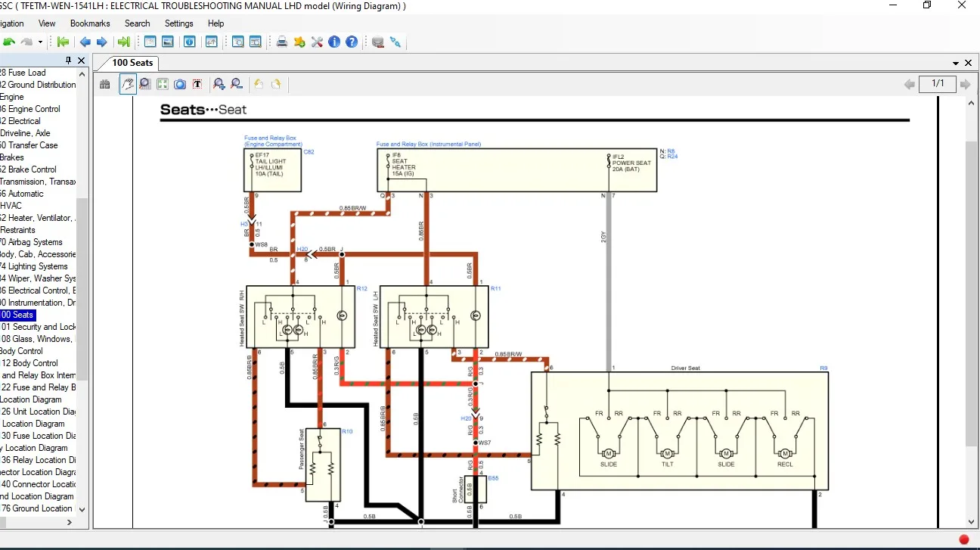The image size is (980, 550).
Task: Select 70 Airbag Systems in navigation list
Action: tap(35, 242)
